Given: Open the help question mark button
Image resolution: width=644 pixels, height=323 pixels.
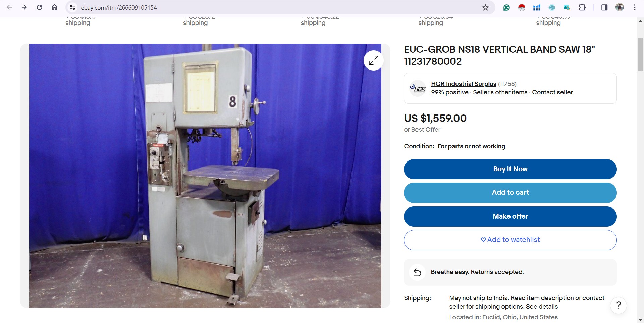Looking at the screenshot, I should [619, 305].
